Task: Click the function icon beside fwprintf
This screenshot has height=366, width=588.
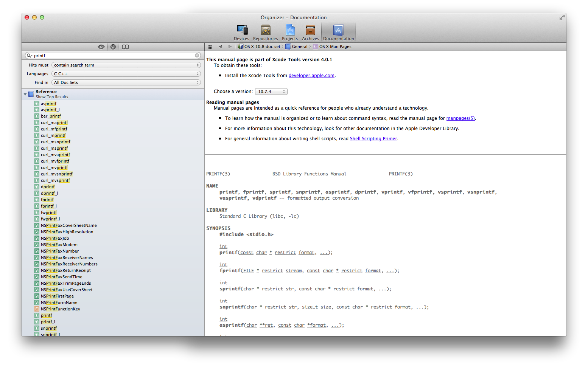Action: (37, 212)
